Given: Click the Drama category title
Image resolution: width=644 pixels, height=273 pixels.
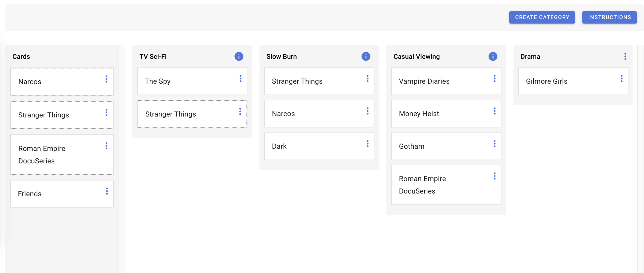Looking at the screenshot, I should (530, 56).
